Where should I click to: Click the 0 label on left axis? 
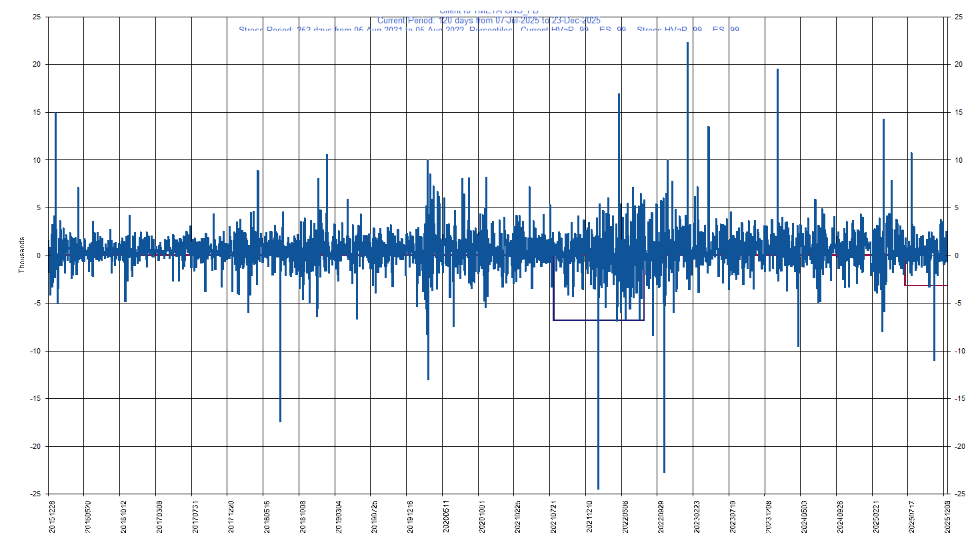39,255
